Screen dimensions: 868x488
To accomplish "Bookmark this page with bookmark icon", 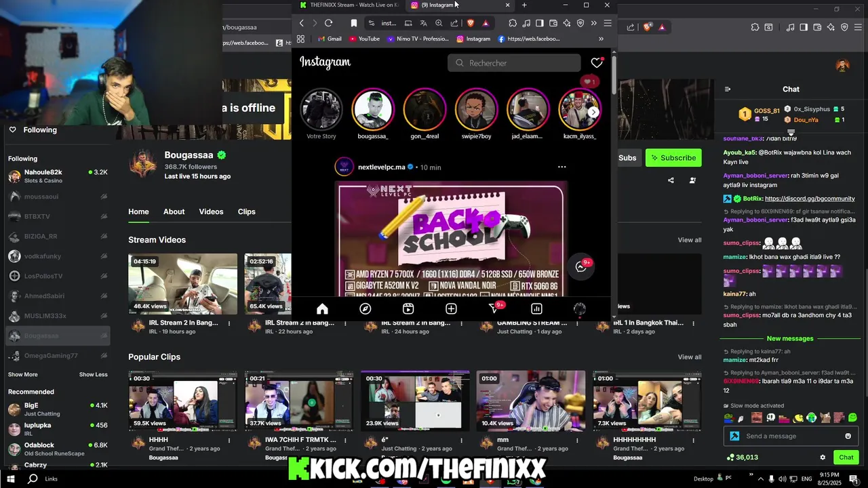I will pos(354,23).
